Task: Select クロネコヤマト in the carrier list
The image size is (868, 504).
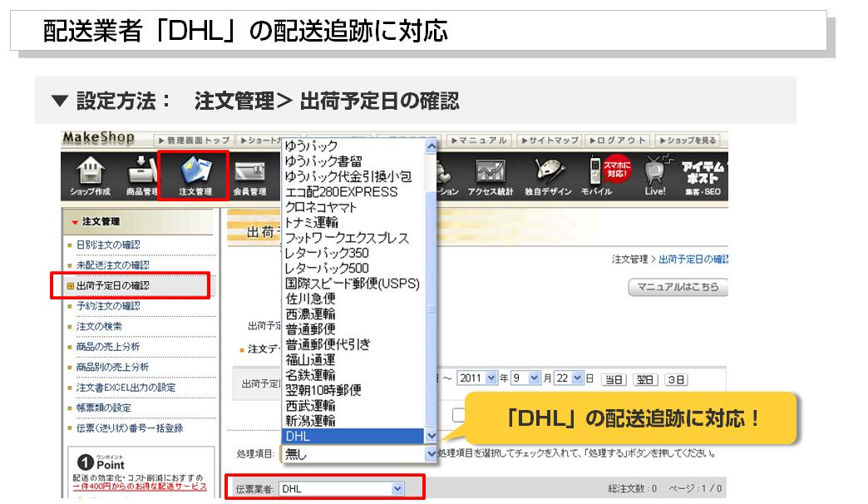Action: click(354, 207)
